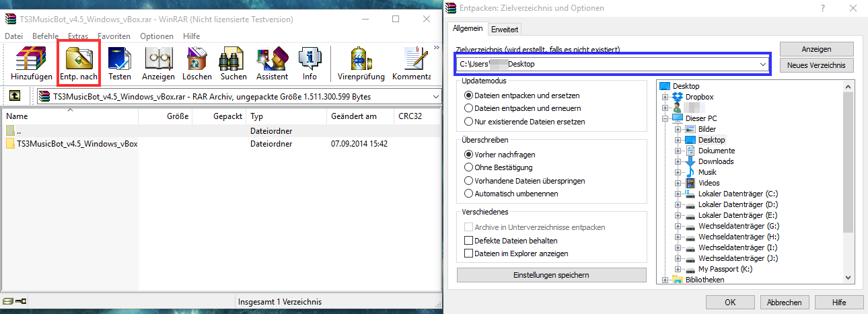Select Dateien entpacken und ersetzen option
The image size is (868, 314).
[x=469, y=95]
